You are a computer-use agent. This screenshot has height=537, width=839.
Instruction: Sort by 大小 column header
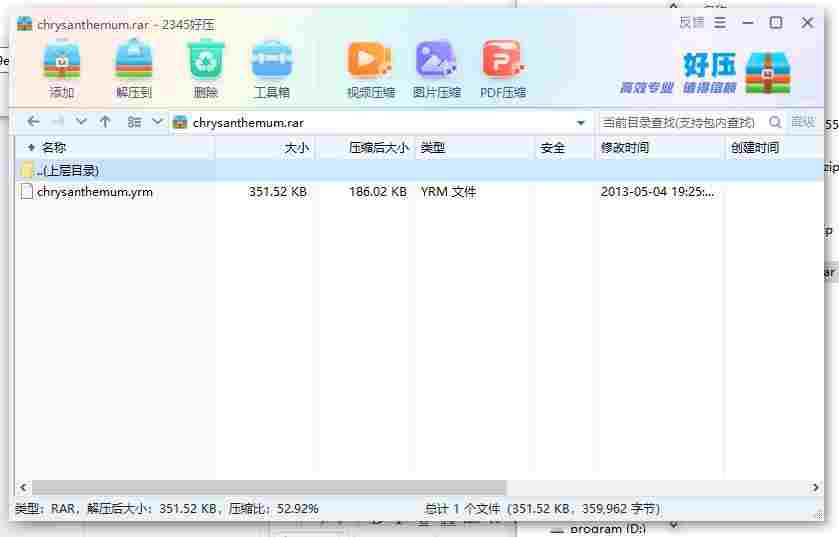(265, 148)
